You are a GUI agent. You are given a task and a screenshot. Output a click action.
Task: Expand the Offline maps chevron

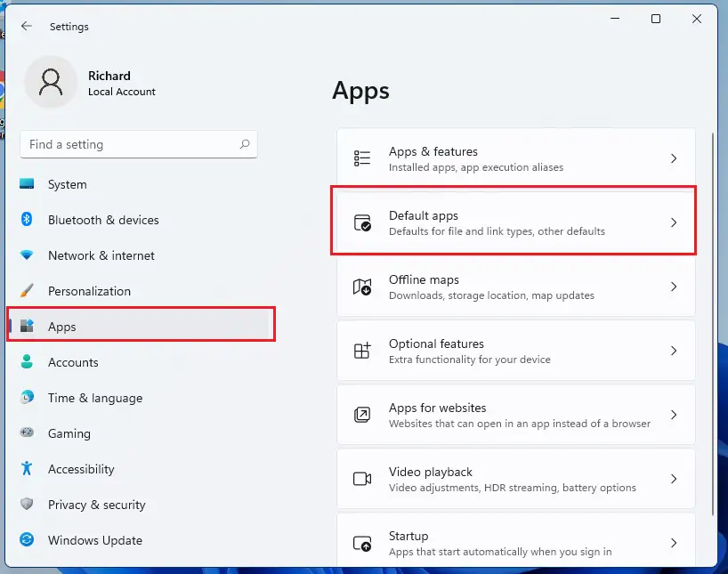click(x=674, y=287)
